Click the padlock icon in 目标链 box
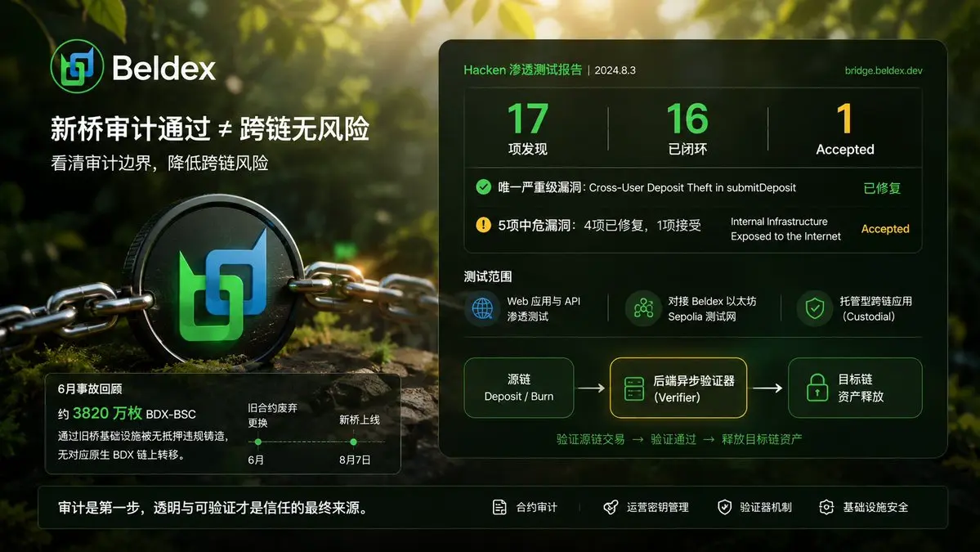 point(817,388)
